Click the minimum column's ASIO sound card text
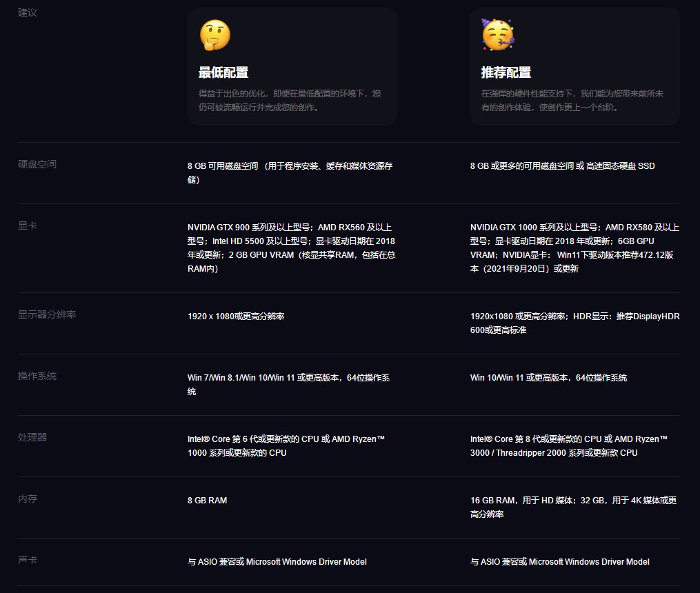This screenshot has width=700, height=593. (x=277, y=562)
